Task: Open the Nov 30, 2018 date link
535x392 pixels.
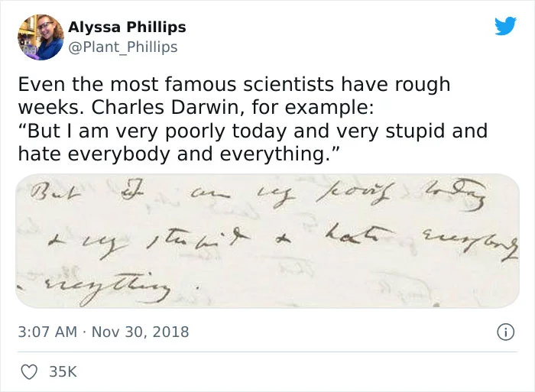Action: 140,332
